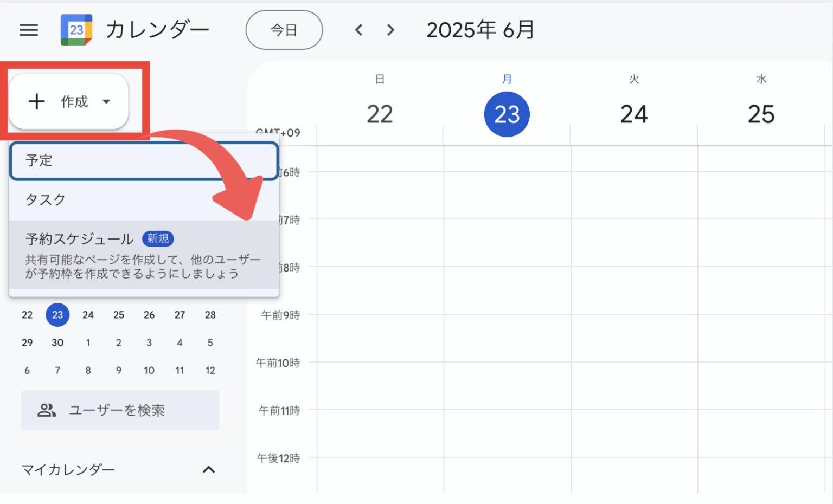Screen dimensions: 833x504
Task: Select Wednesday 25 in the week header
Action: click(x=761, y=114)
